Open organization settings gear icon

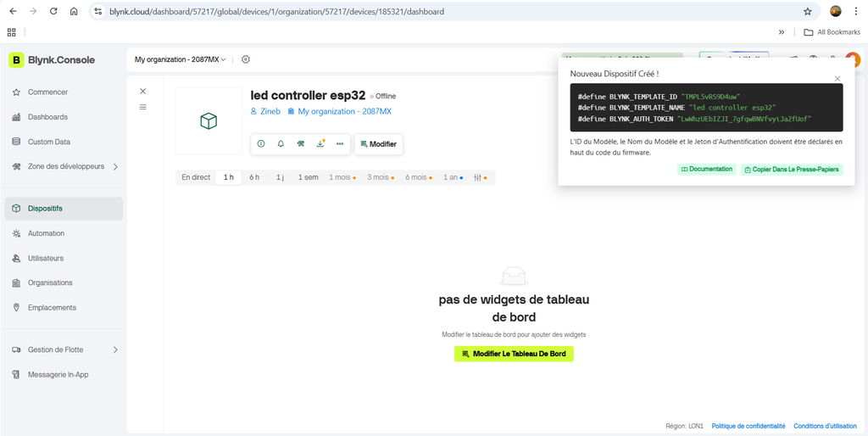point(246,59)
